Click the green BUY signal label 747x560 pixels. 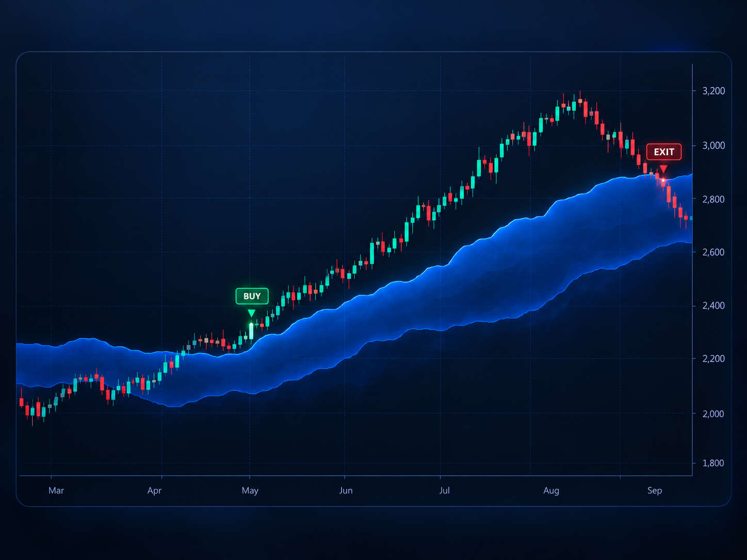click(x=252, y=296)
